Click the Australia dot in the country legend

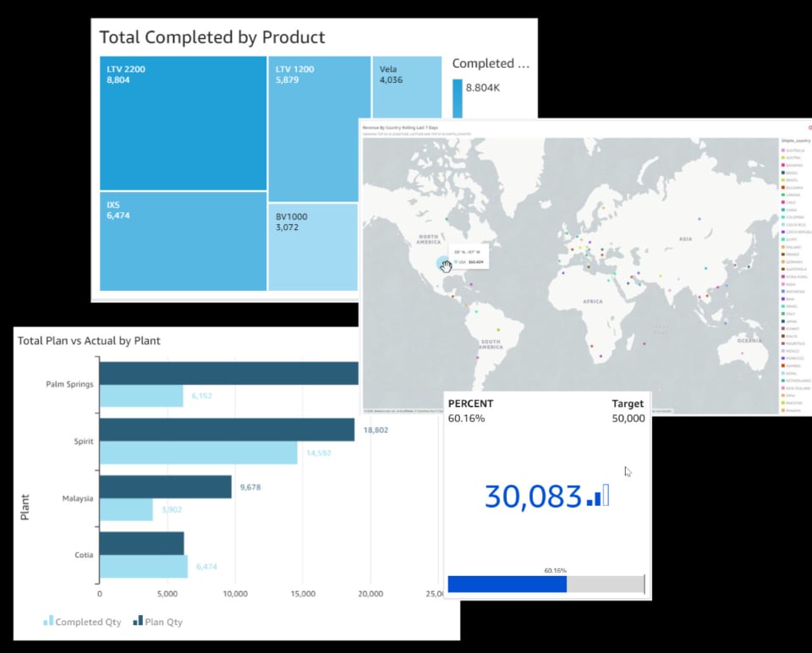pos(782,151)
